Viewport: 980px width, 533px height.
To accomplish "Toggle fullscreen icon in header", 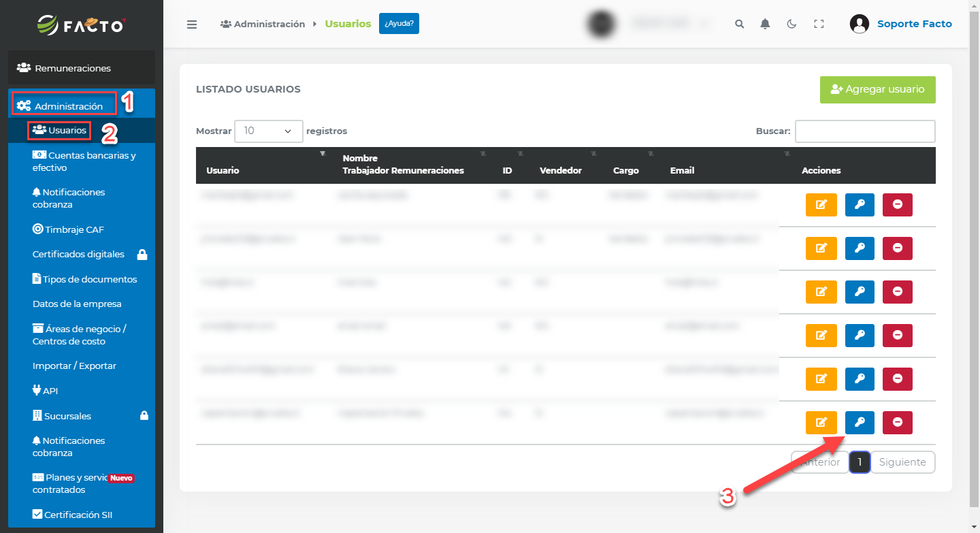I will 819,24.
